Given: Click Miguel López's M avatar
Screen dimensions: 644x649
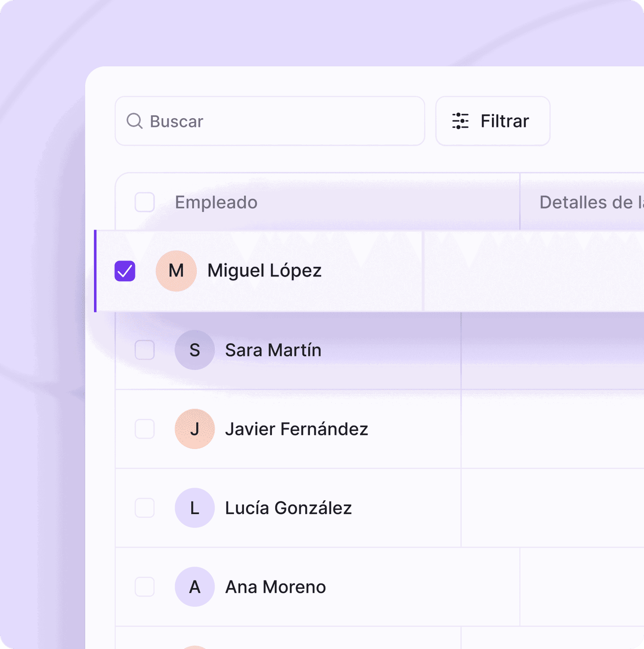Looking at the screenshot, I should pos(176,271).
